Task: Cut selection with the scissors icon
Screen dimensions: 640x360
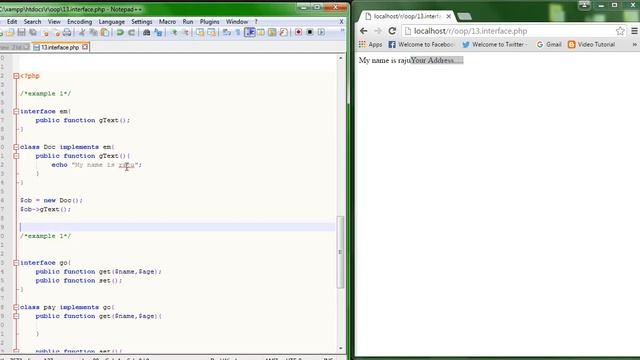Action: point(82,32)
